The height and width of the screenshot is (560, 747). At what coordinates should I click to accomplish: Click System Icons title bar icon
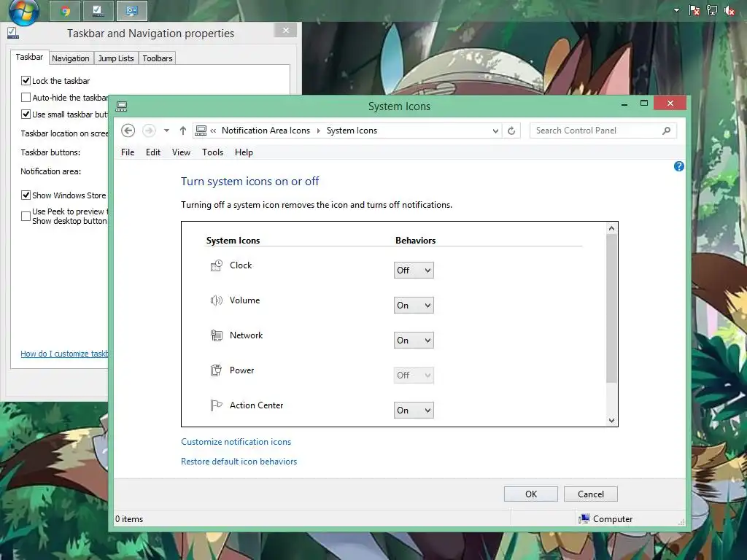click(x=122, y=106)
